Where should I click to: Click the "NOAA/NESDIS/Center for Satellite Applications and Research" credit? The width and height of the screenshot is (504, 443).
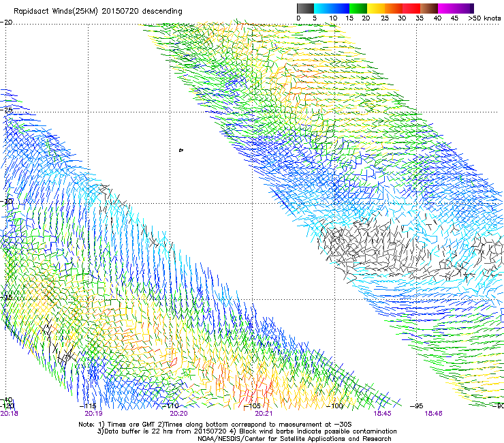pos(294,439)
